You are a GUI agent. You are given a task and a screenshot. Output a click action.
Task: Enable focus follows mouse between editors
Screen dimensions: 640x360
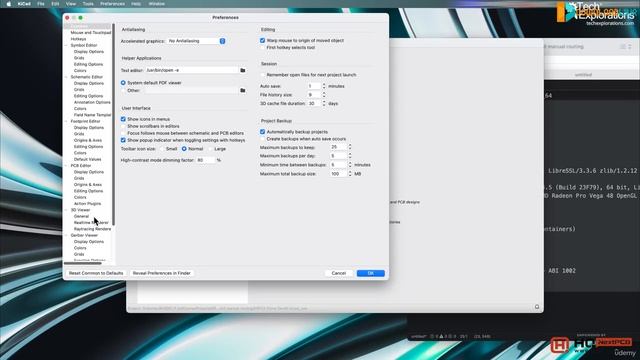pyautogui.click(x=123, y=133)
